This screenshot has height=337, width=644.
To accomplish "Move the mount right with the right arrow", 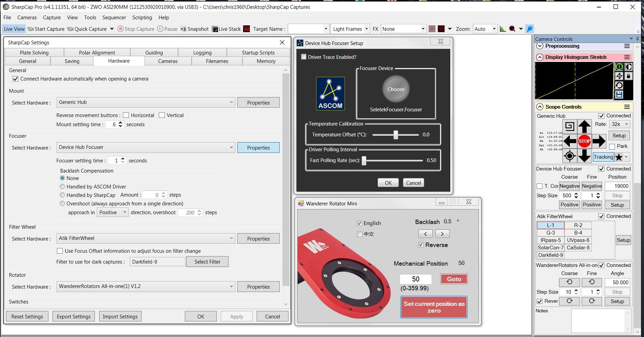I will click(x=599, y=141).
